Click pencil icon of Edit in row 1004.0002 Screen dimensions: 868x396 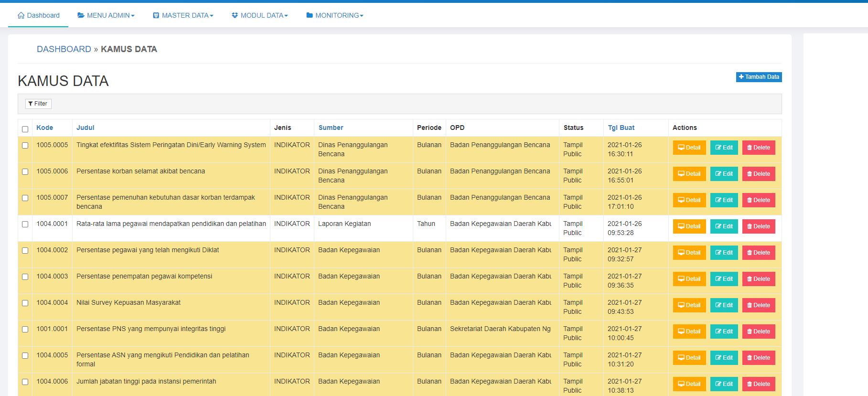(x=718, y=253)
